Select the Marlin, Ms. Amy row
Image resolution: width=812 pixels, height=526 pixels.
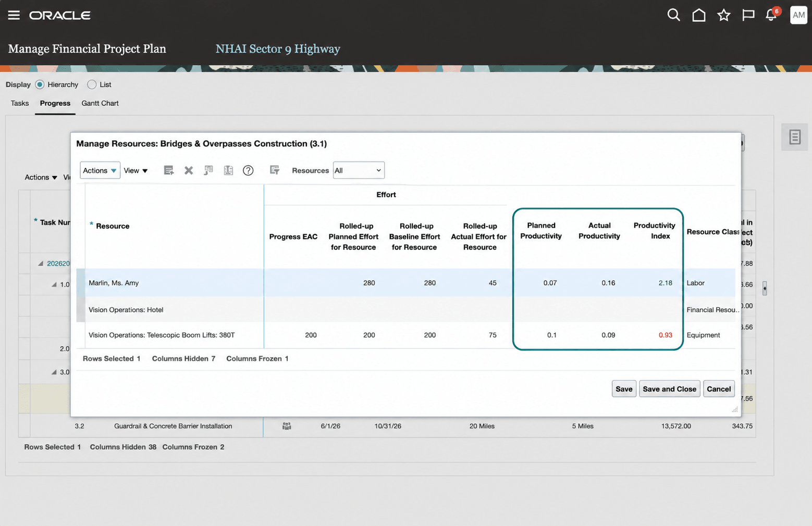(405, 283)
